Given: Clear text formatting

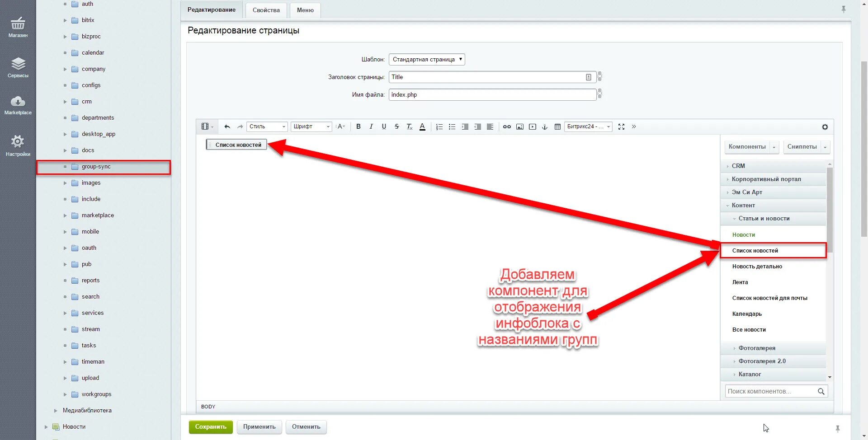Looking at the screenshot, I should pos(409,126).
